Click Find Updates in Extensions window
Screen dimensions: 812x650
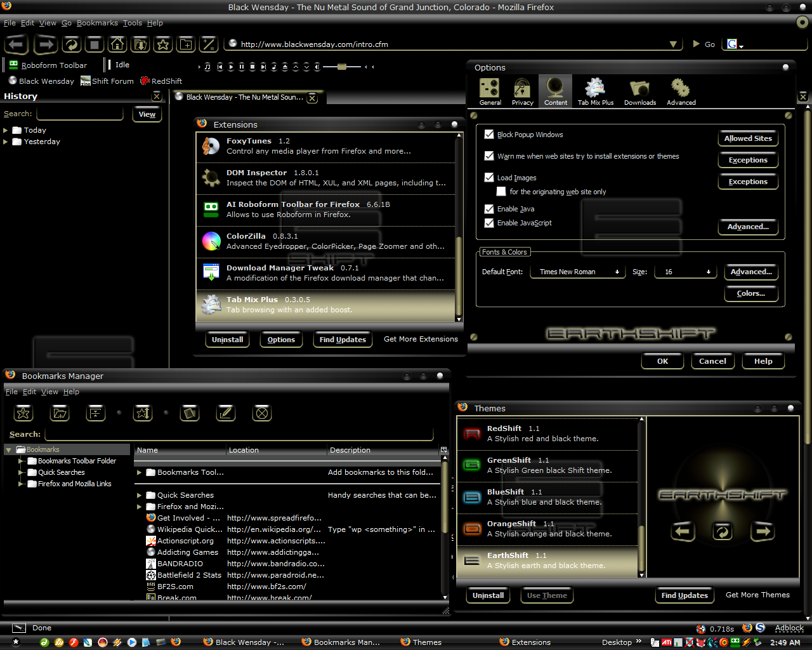tap(343, 340)
